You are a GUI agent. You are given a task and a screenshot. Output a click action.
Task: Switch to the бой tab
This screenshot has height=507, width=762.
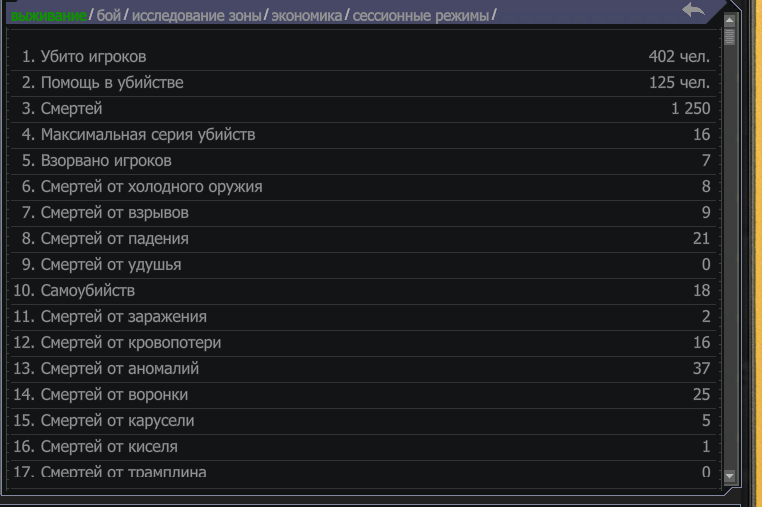click(108, 16)
